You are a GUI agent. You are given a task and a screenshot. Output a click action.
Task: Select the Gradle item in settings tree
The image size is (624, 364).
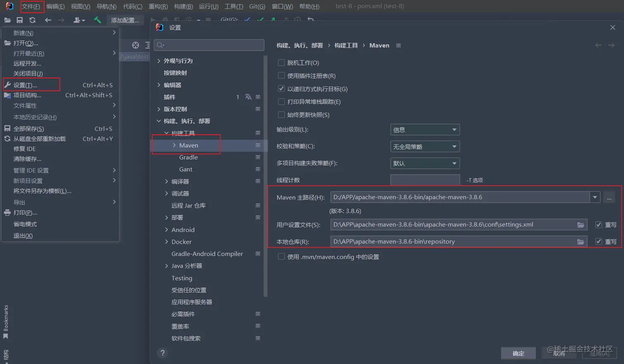(188, 157)
